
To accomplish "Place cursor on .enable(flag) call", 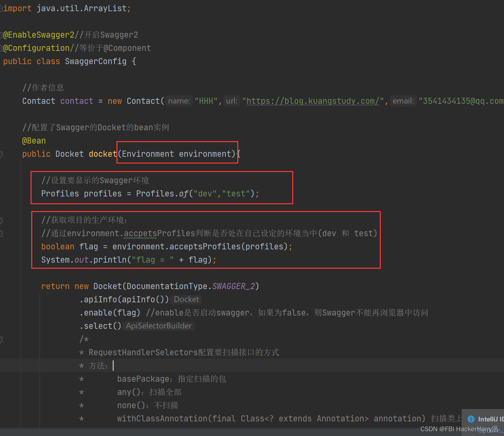I will coord(110,313).
